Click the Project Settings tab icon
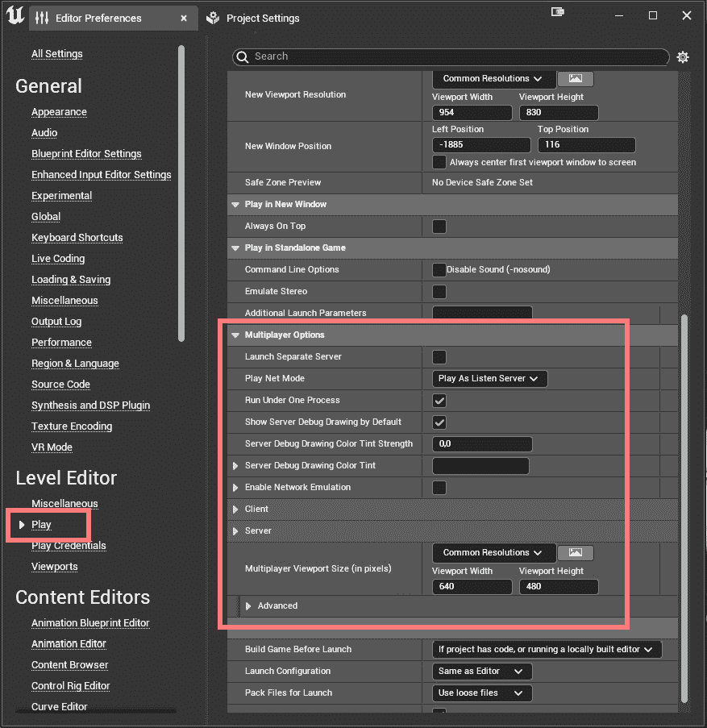707x728 pixels. pos(213,18)
